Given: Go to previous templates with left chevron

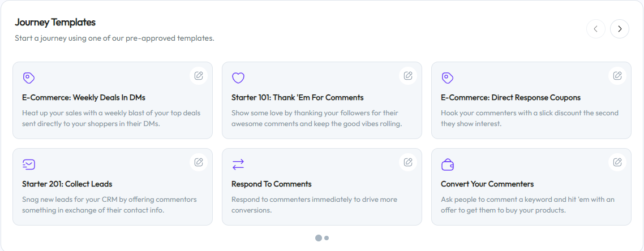Looking at the screenshot, I should tap(596, 29).
